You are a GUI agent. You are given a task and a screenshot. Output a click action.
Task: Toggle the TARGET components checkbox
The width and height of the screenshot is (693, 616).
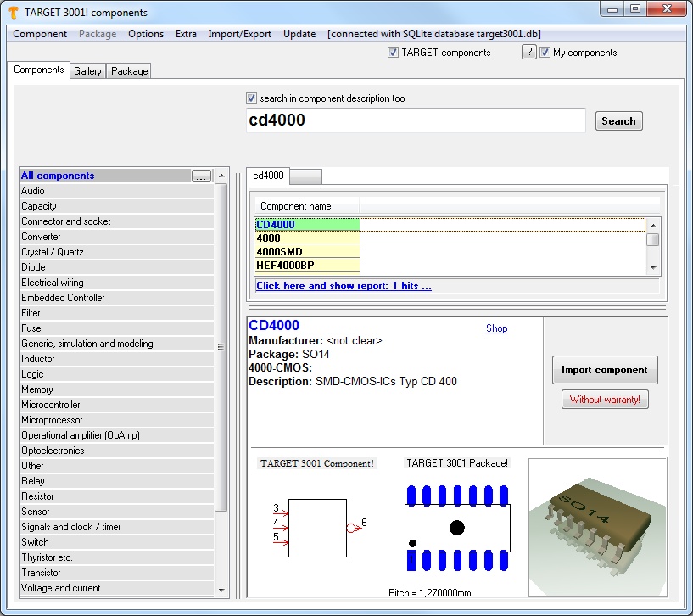pyautogui.click(x=394, y=53)
